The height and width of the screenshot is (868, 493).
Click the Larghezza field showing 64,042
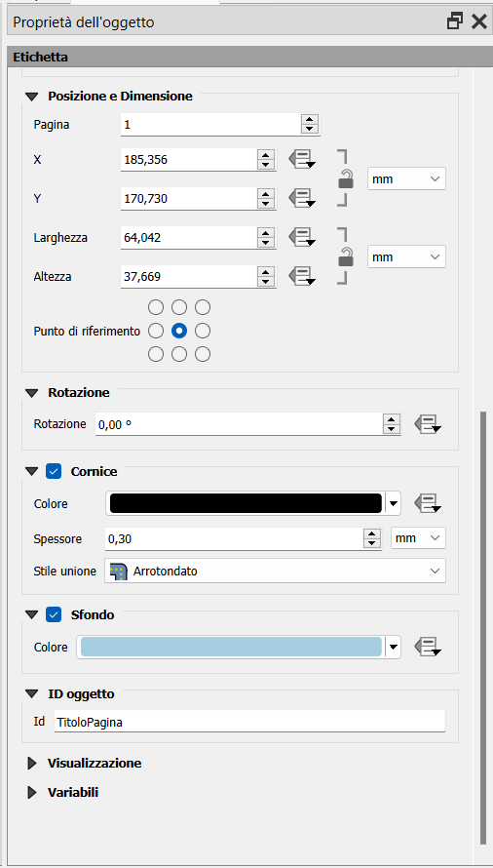click(x=189, y=238)
